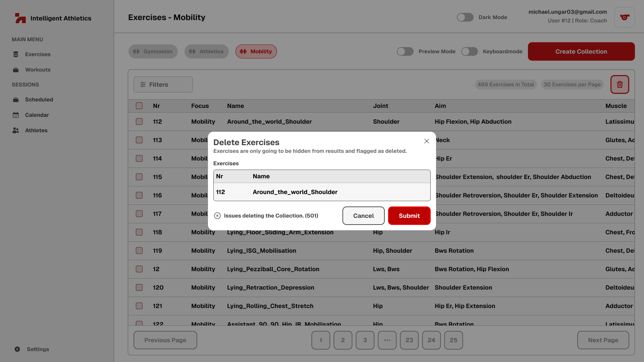Image resolution: width=644 pixels, height=362 pixels.
Task: Enable Preview Mode toggle
Action: tap(405, 52)
